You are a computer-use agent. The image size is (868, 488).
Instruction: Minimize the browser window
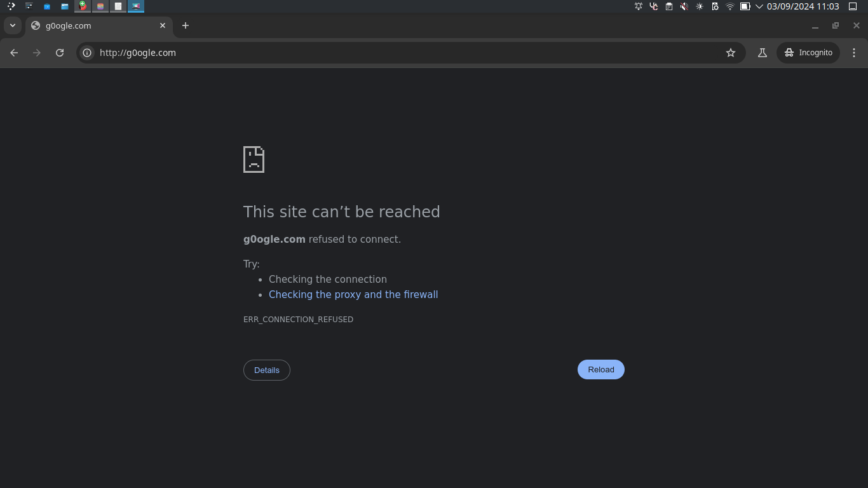tap(815, 26)
